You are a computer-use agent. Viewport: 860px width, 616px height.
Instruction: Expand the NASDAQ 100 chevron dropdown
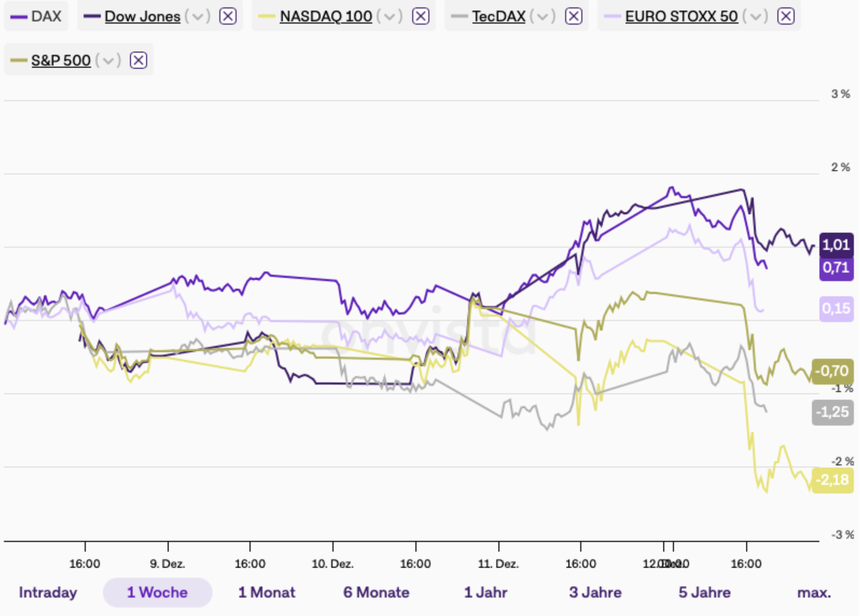pyautogui.click(x=389, y=17)
